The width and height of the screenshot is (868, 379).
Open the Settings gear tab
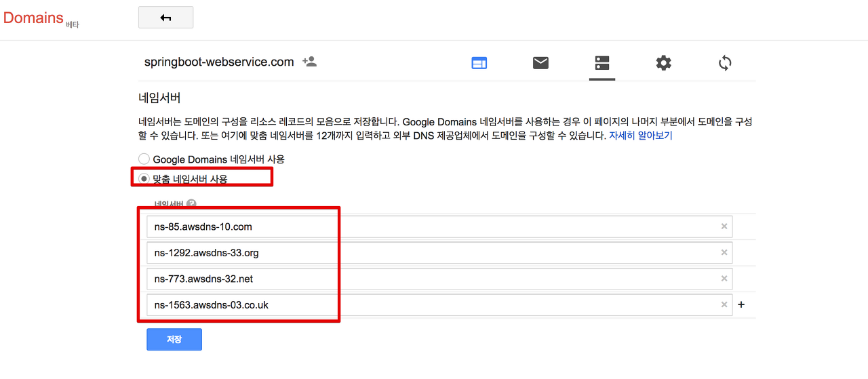click(663, 63)
